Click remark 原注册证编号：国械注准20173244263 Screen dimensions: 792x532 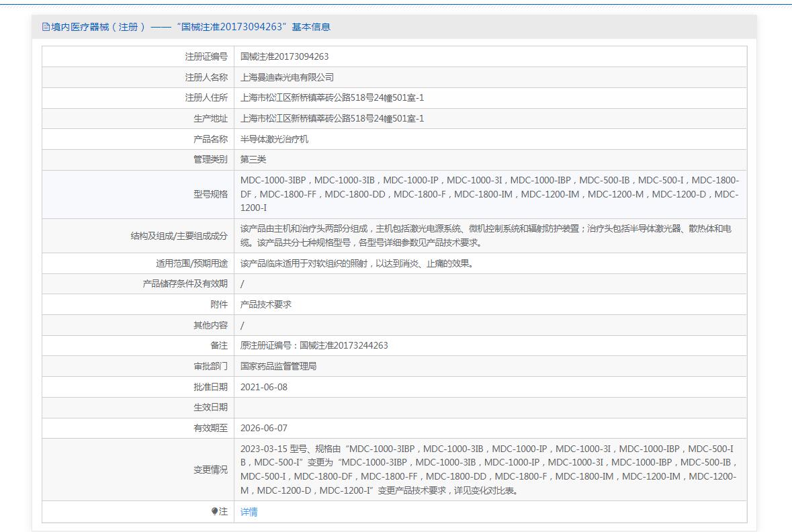coord(314,345)
